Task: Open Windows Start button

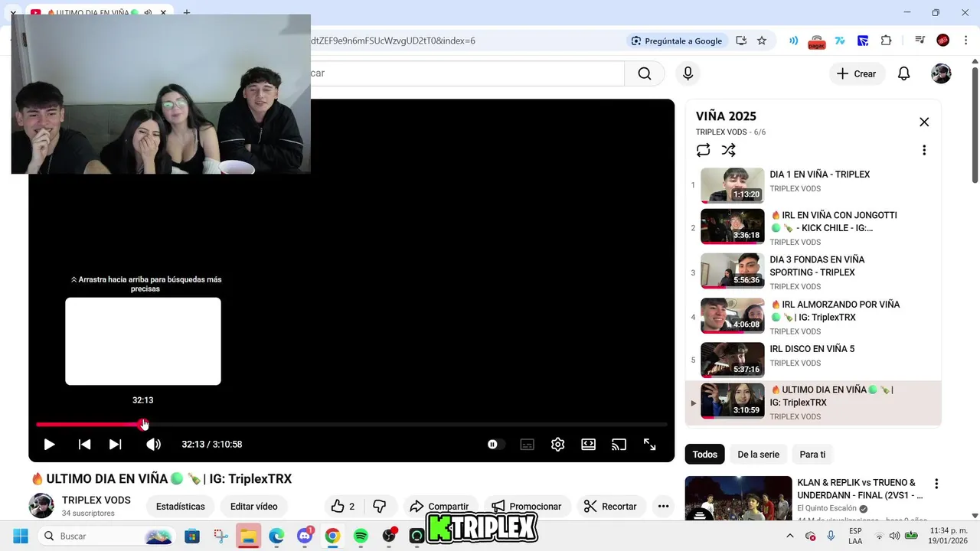Action: tap(20, 536)
